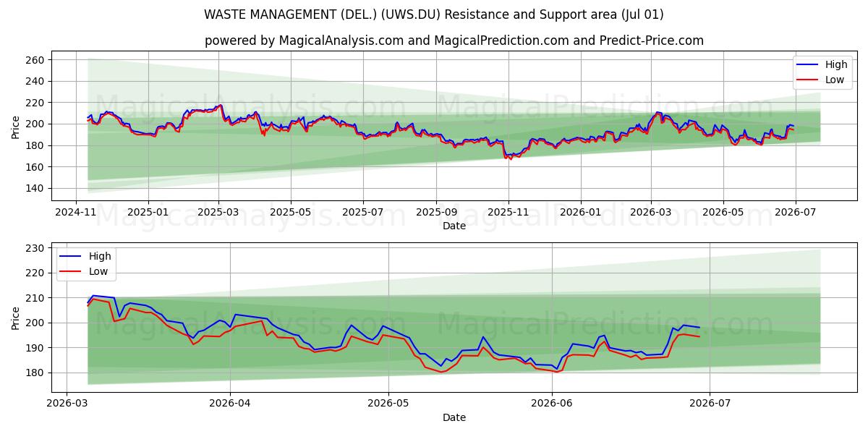Click the 2026-07 tick label on the lower chart
This screenshot has height=434, width=868.
coord(710,404)
